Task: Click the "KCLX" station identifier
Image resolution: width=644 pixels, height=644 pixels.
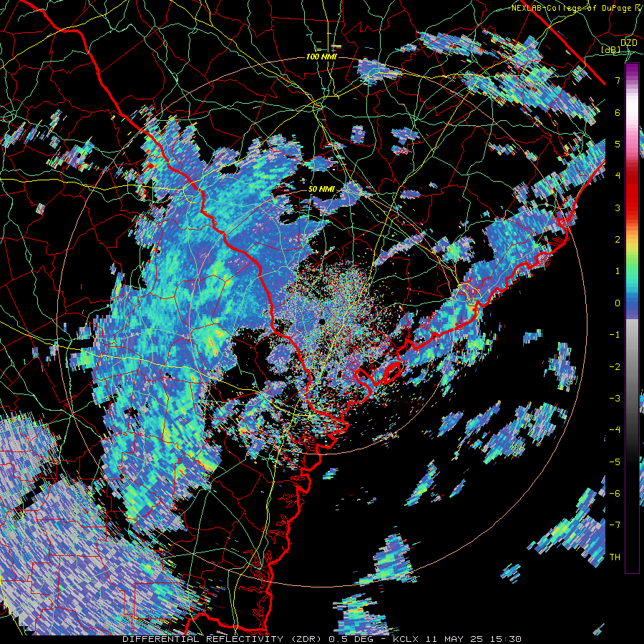Action: click(x=406, y=639)
